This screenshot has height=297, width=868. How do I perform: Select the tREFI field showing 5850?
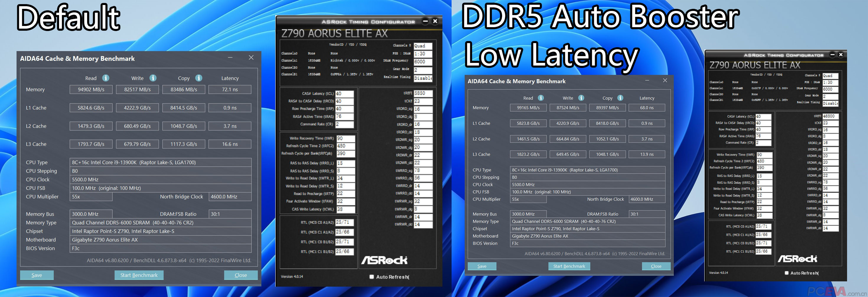coord(423,93)
